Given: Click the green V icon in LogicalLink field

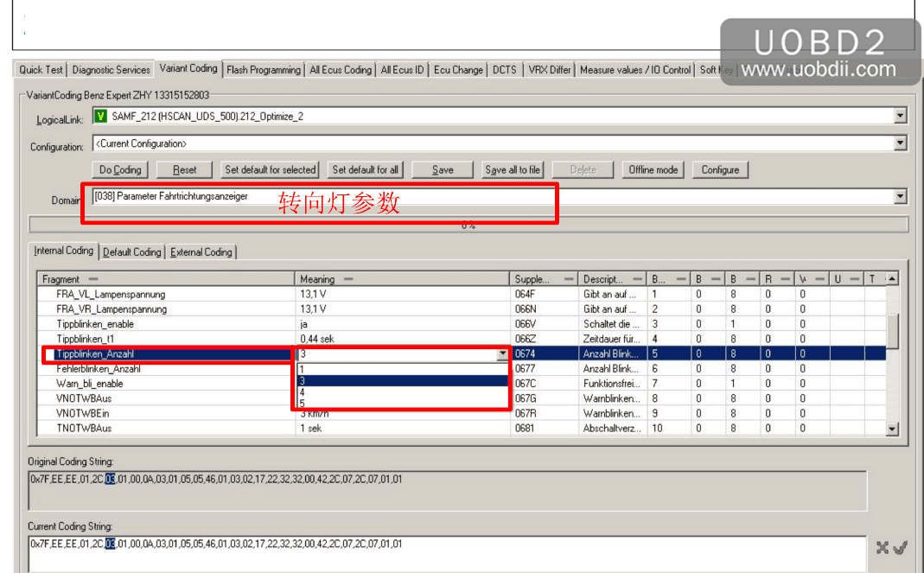Looking at the screenshot, I should [101, 116].
